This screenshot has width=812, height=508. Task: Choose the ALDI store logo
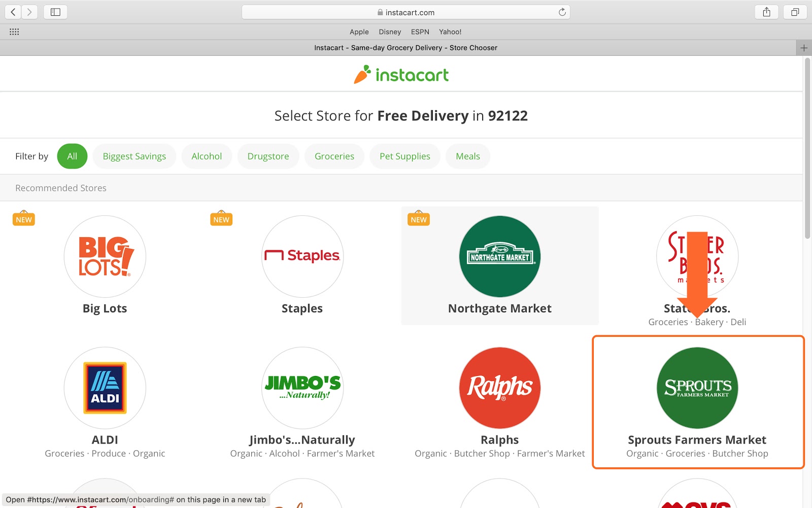point(105,388)
